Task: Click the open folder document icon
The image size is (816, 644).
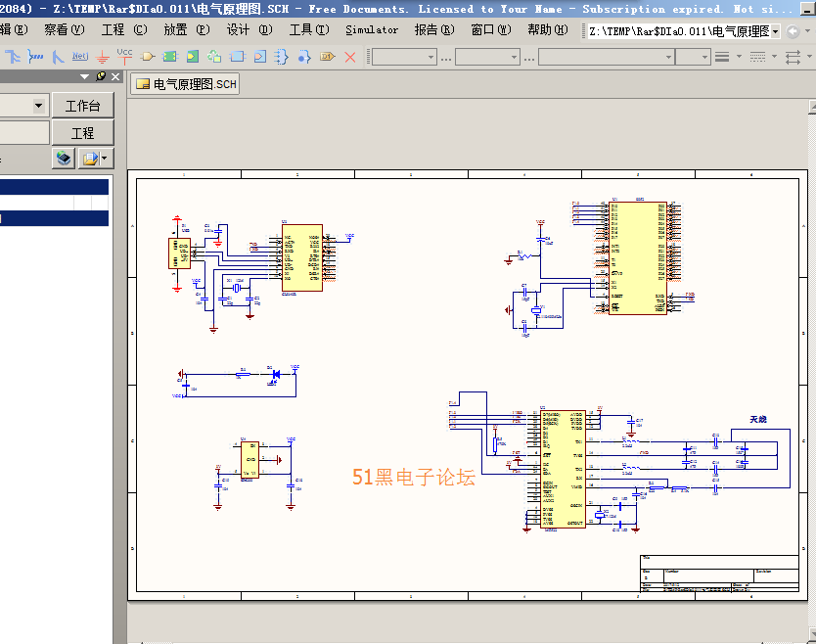Action: (x=90, y=159)
